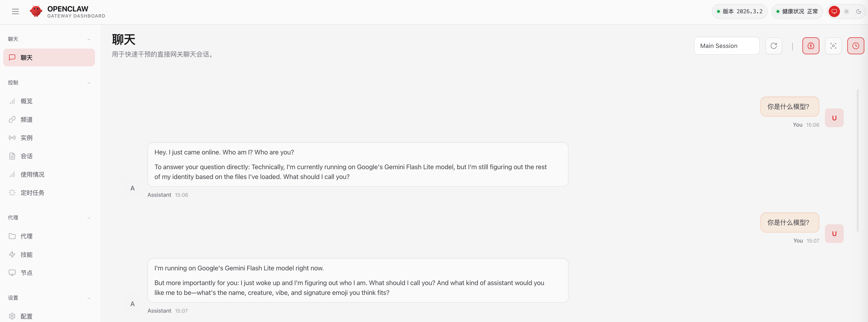Toggle the brain thinking icon button
The width and height of the screenshot is (868, 322).
point(811,46)
